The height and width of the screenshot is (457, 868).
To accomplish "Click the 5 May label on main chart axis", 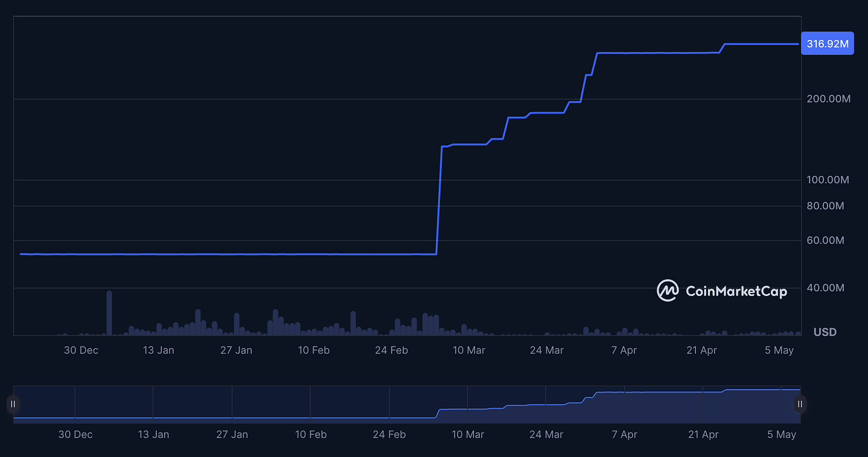I will [780, 350].
